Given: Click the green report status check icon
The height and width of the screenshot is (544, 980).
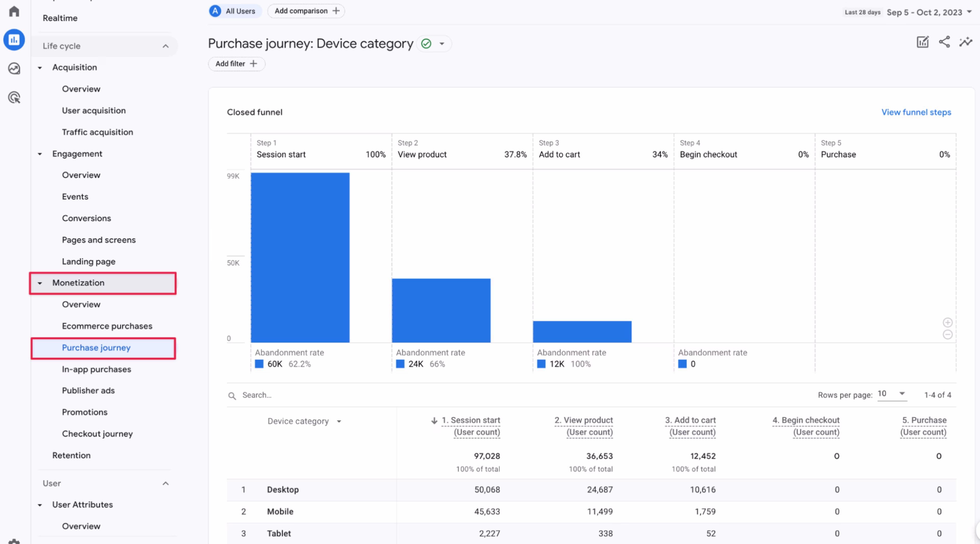Looking at the screenshot, I should (426, 44).
